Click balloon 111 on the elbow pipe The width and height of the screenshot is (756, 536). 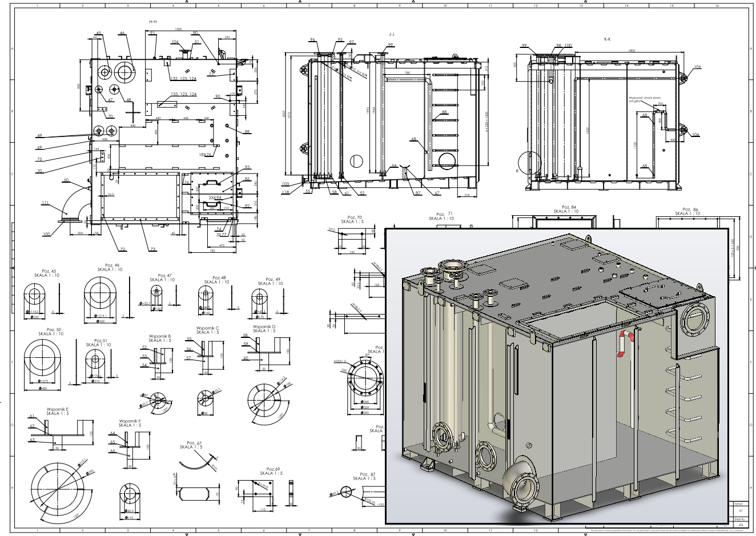(x=46, y=203)
